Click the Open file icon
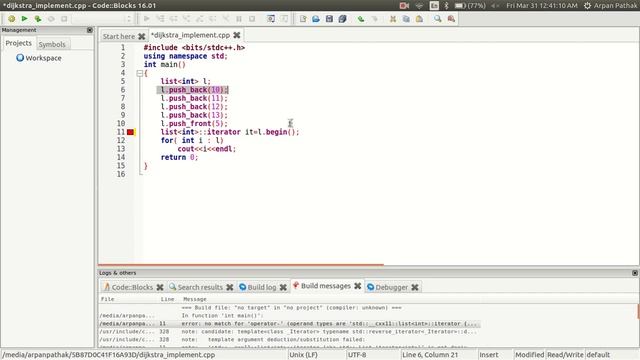Screen dimensions: 640x360 click(316, 19)
